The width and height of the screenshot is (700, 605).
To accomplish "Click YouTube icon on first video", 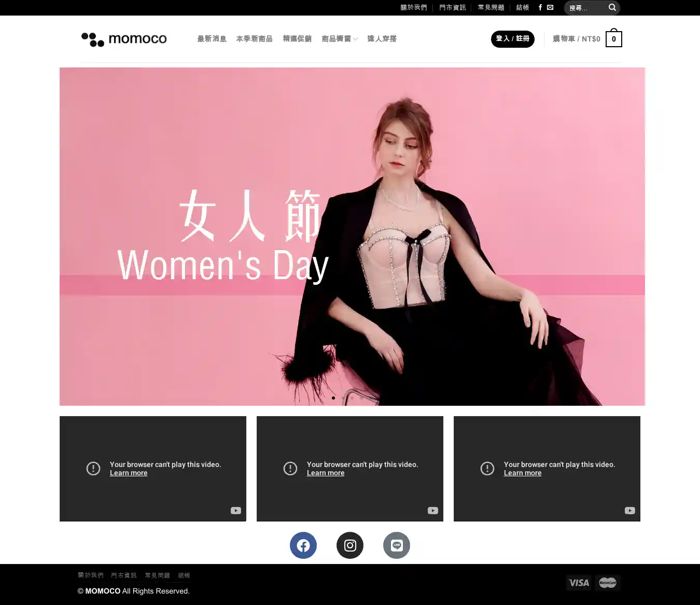I will 236,511.
